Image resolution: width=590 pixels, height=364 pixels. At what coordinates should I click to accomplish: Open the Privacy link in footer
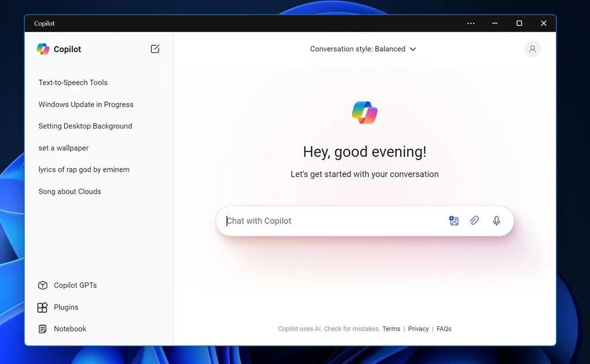[418, 329]
